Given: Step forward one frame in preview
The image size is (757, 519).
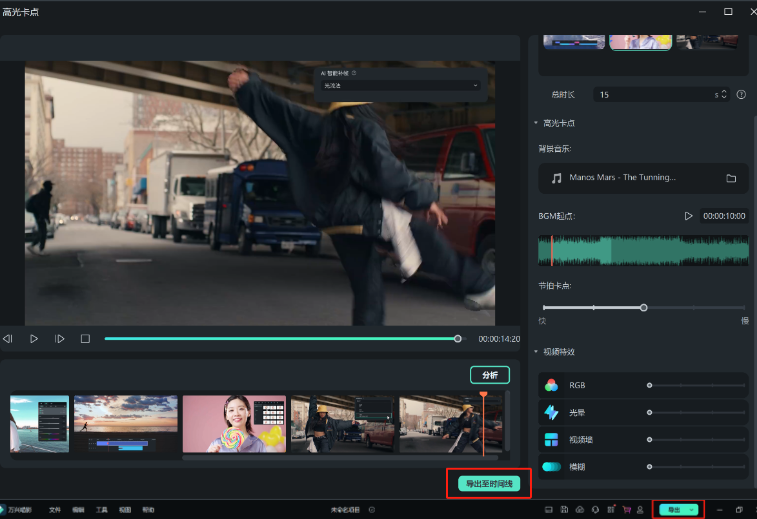Looking at the screenshot, I should 60,339.
